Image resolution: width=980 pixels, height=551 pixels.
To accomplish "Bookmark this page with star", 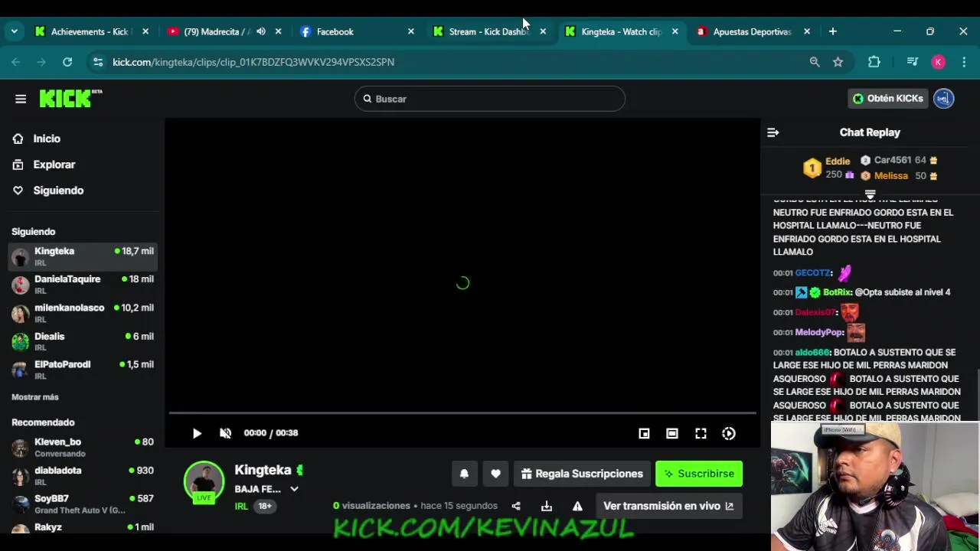I will (838, 62).
